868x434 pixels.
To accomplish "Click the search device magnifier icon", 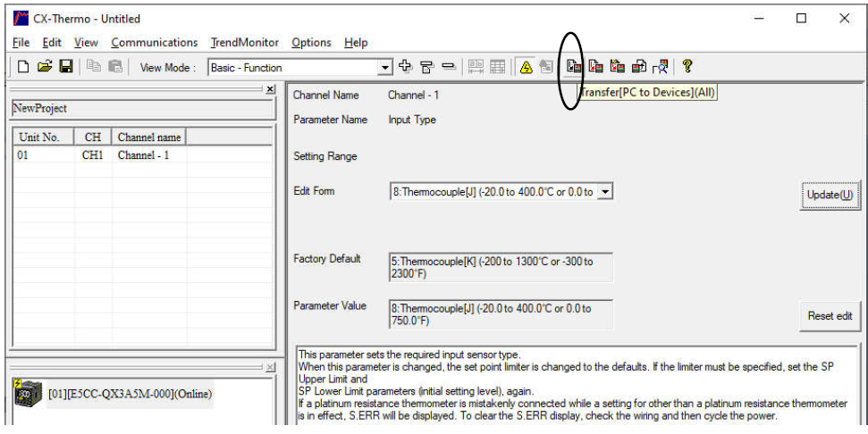I will pyautogui.click(x=660, y=67).
